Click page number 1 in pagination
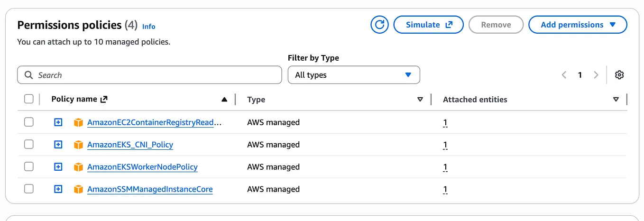Image resolution: width=644 pixels, height=221 pixels. (580, 75)
